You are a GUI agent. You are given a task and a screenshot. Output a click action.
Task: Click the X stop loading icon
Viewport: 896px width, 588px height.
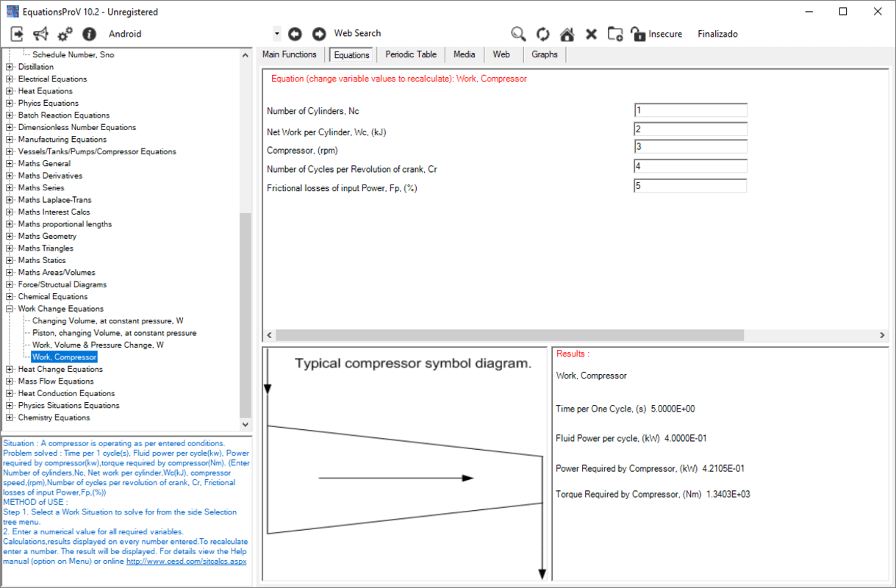click(x=591, y=34)
